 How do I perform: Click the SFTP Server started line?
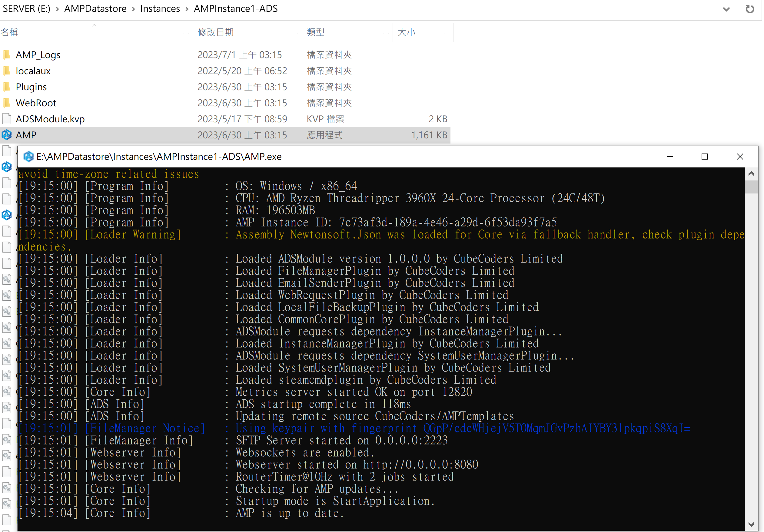233,440
